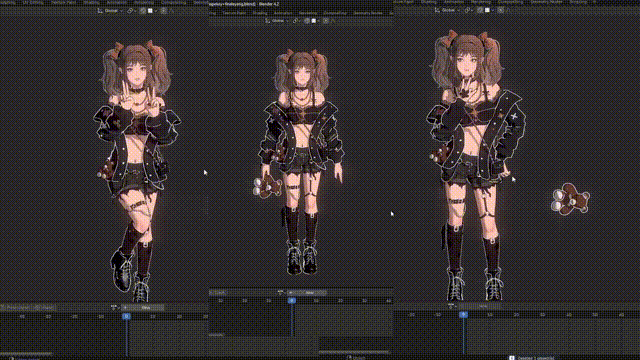This screenshot has width=640, height=360.
Task: Click the white snap element icon in right viewport
Action: point(487,10)
